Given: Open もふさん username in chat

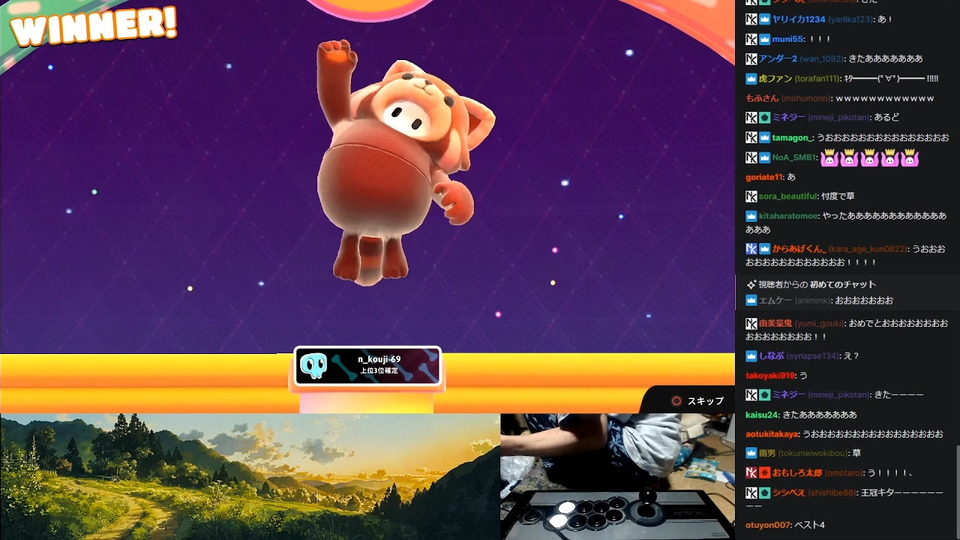Looking at the screenshot, I should tap(762, 98).
